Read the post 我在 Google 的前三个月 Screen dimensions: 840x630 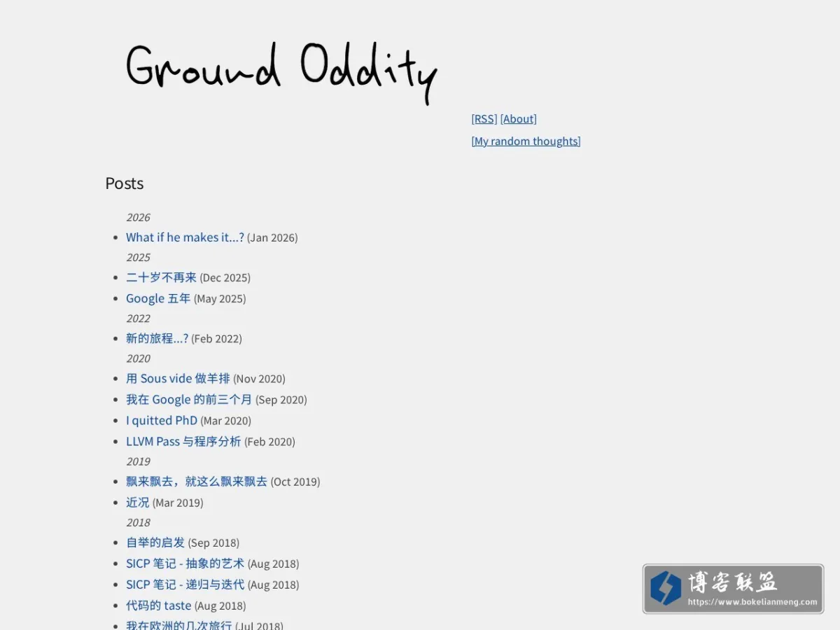click(x=189, y=399)
